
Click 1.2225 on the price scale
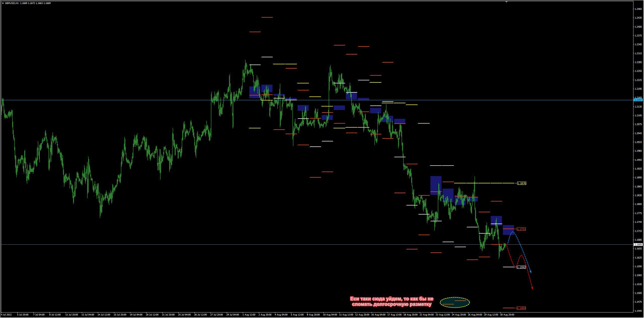pos(638,80)
